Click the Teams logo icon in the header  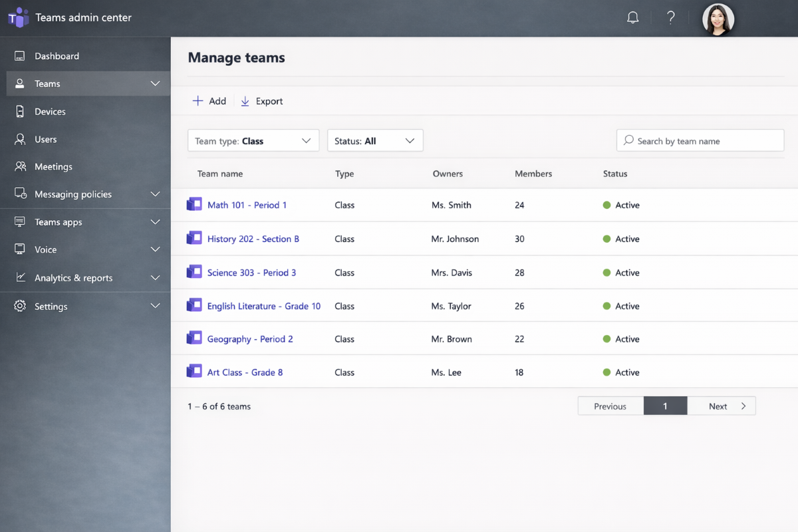click(18, 18)
